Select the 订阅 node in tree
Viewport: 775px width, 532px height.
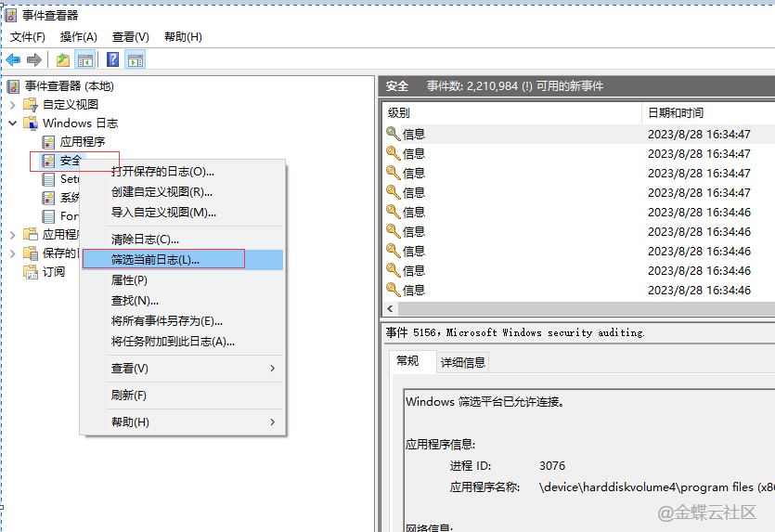coord(54,272)
